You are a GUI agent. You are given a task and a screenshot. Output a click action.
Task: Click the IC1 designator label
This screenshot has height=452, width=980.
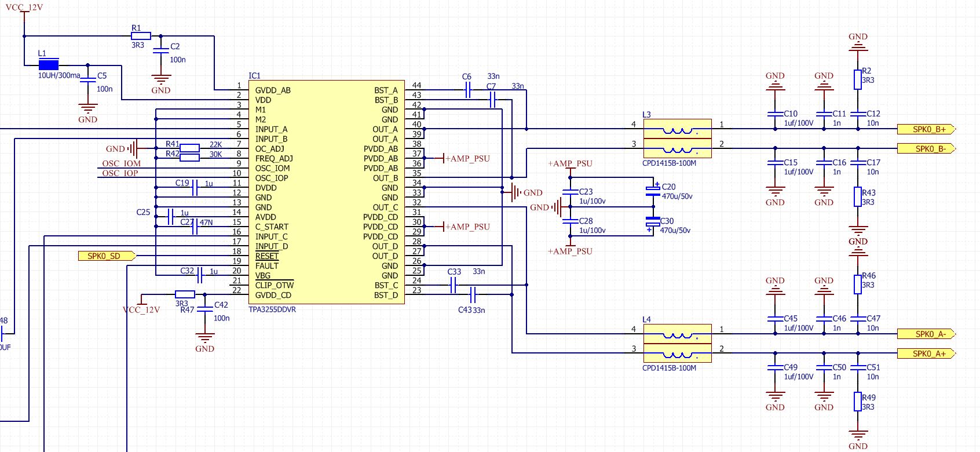tap(255, 75)
